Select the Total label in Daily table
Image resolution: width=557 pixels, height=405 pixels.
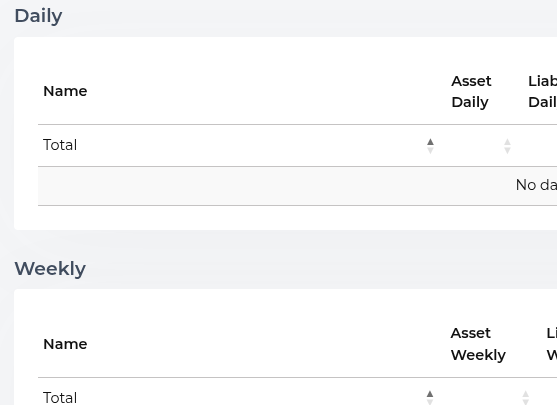(60, 145)
